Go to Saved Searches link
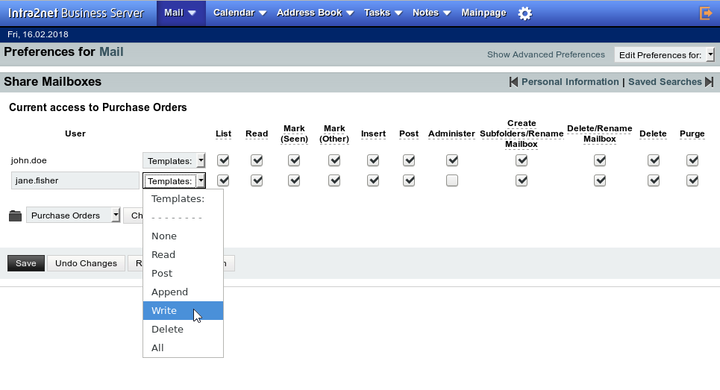 pyautogui.click(x=665, y=82)
